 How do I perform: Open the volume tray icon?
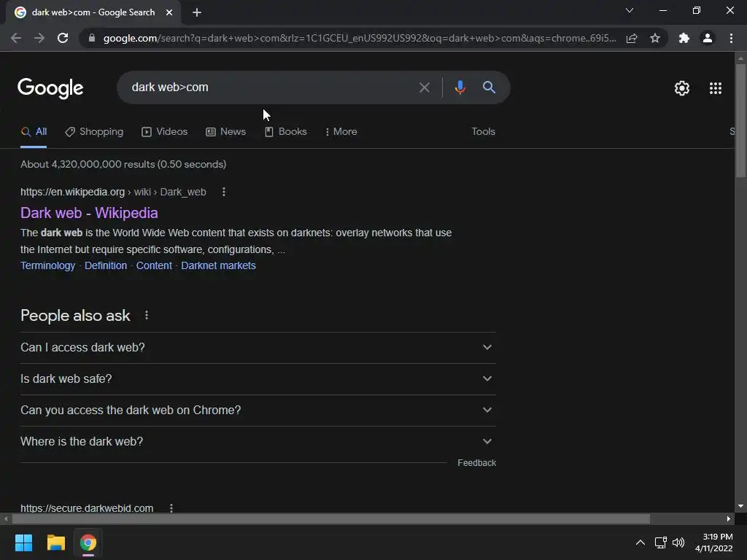(x=678, y=542)
